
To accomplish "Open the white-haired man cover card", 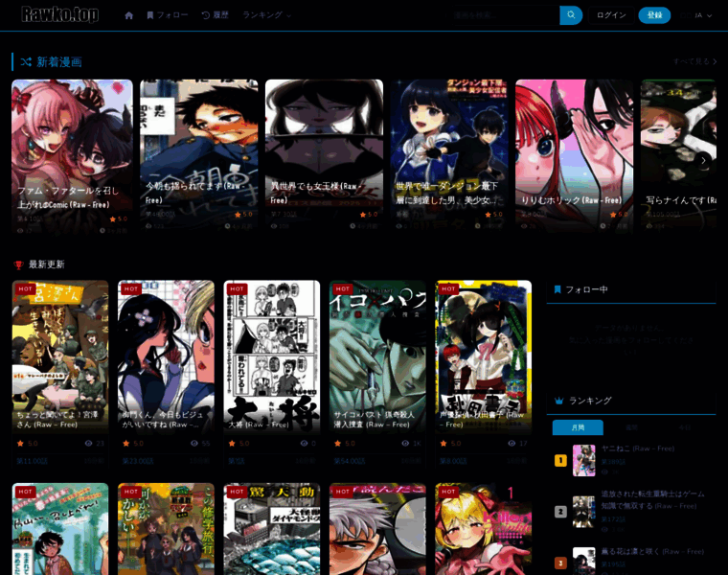I will point(377,529).
